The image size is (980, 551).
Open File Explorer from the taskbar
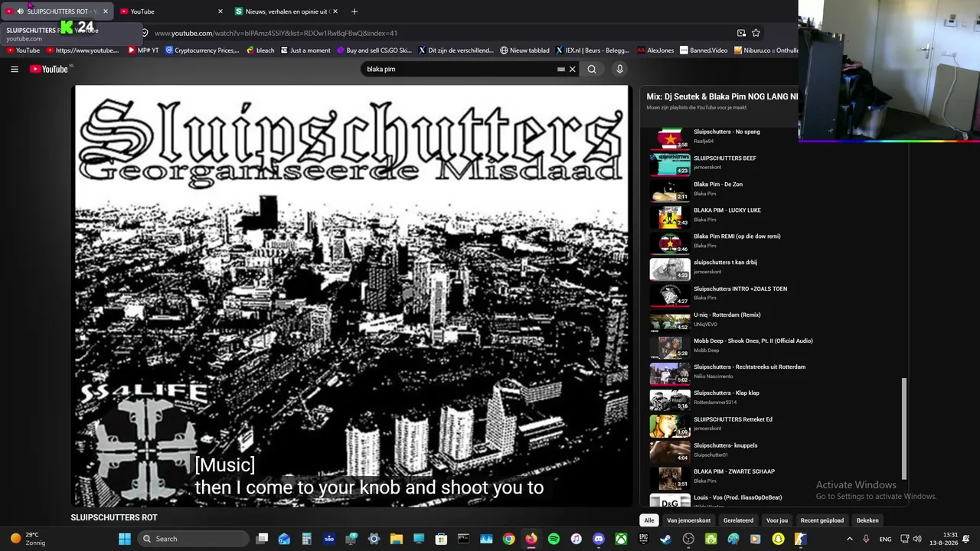coord(397,539)
